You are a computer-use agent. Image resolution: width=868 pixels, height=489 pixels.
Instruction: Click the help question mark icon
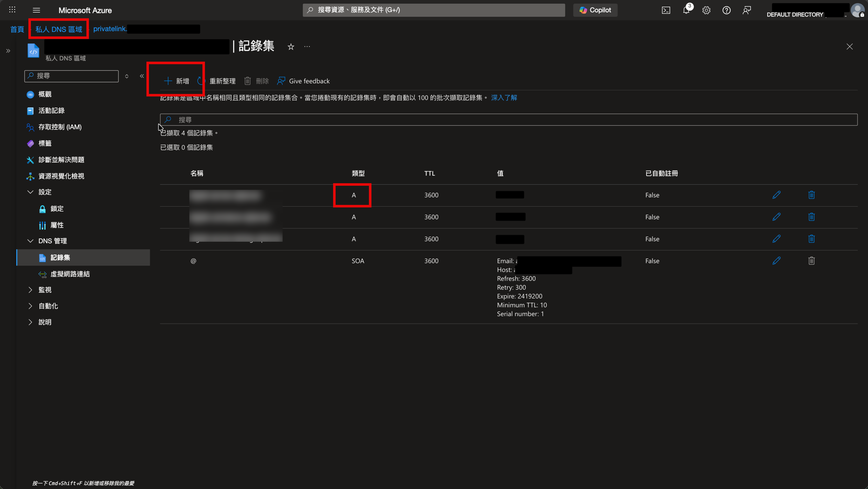coord(727,10)
